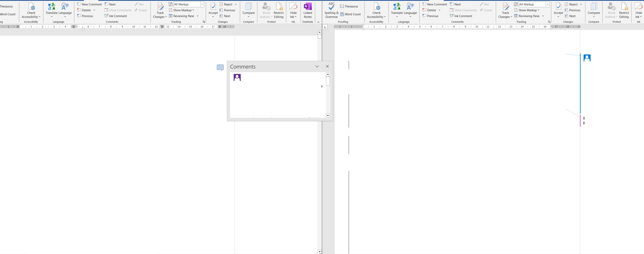The height and width of the screenshot is (254, 644).
Task: Click Comments pane scroll down arrow
Action: point(328,115)
